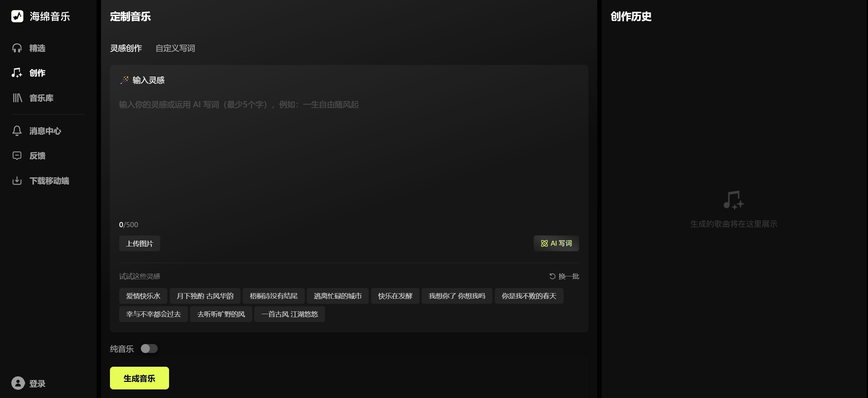Viewport: 868px width, 398px height.
Task: Open the 精选 featured section
Action: click(x=38, y=48)
